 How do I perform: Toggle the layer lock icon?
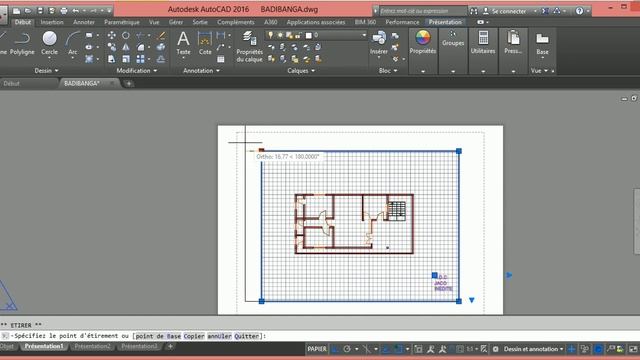pos(298,36)
